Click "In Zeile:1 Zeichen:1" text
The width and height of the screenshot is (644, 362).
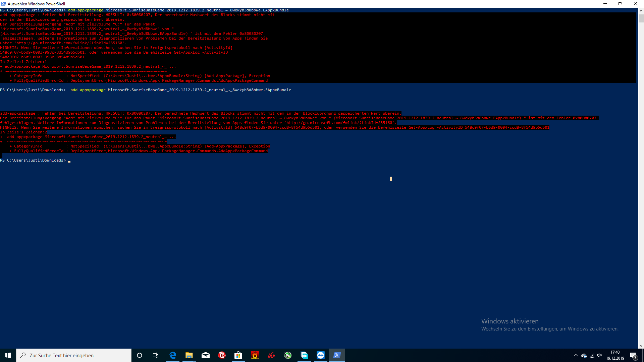pos(23,62)
